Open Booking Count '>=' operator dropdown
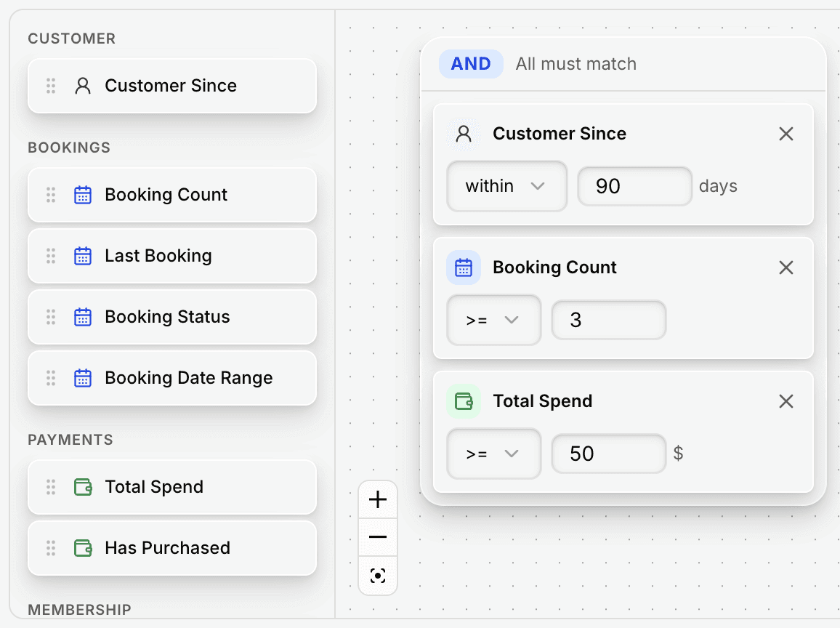The height and width of the screenshot is (628, 840). pyautogui.click(x=494, y=320)
